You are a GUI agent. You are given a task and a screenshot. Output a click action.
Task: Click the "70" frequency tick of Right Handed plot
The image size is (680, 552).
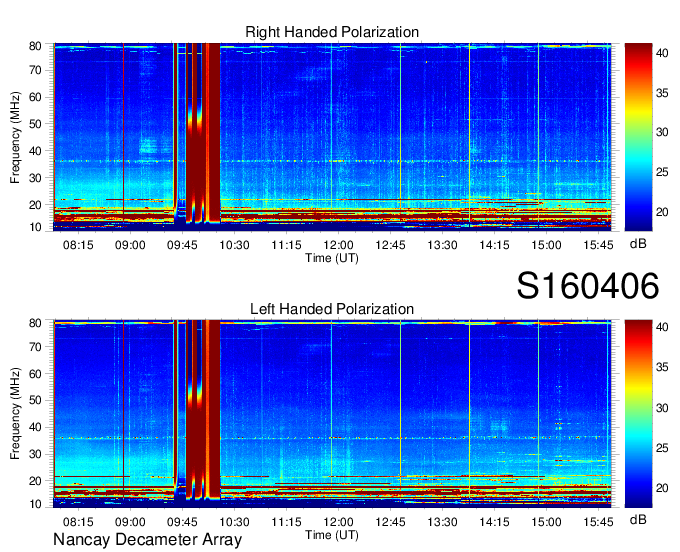[x=35, y=70]
